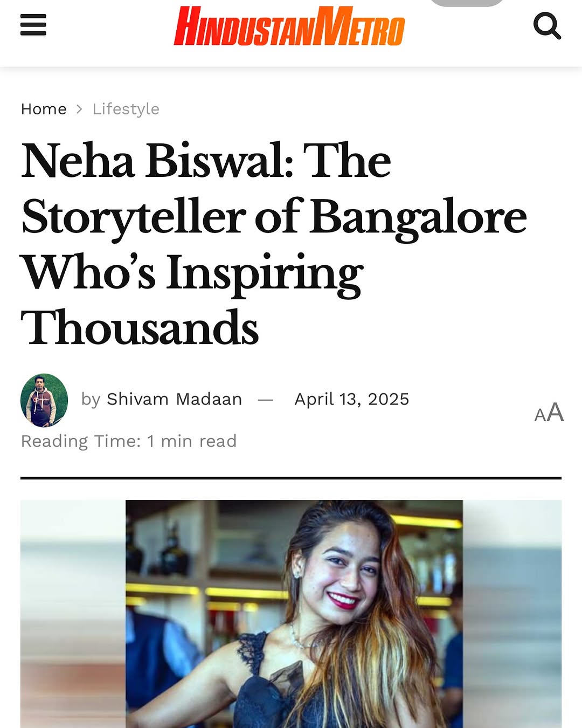Image resolution: width=582 pixels, height=728 pixels.
Task: Open the Lifestyle category breadcrumb
Action: [126, 109]
